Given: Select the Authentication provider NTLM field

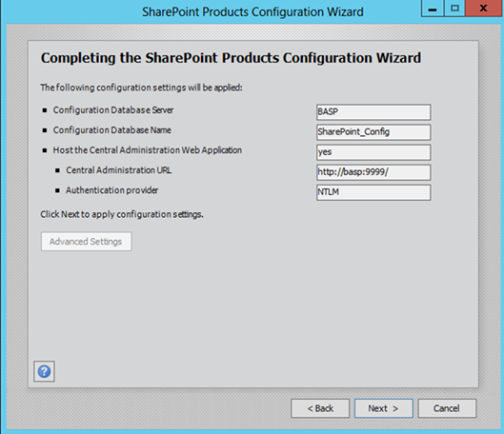Looking at the screenshot, I should pos(373,192).
